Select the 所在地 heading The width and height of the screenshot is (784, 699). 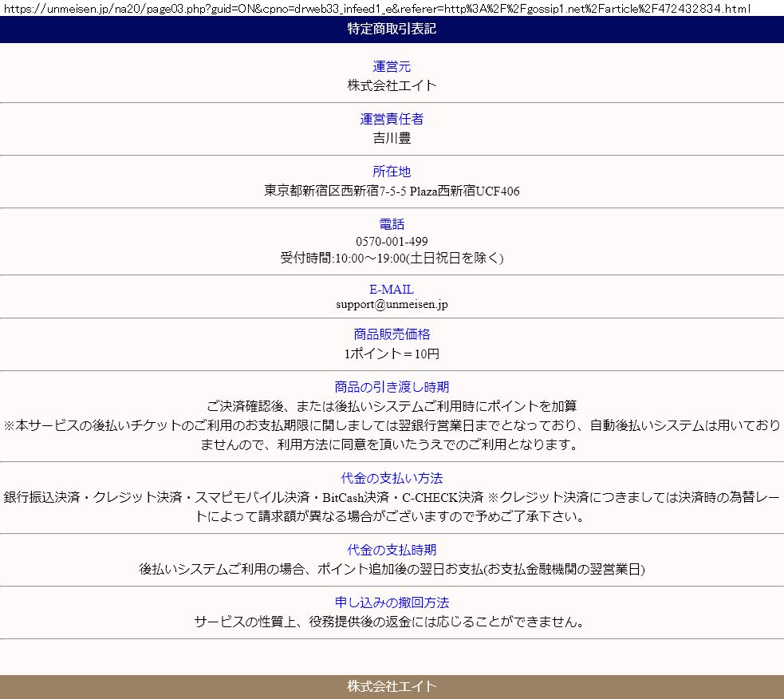[x=392, y=172]
